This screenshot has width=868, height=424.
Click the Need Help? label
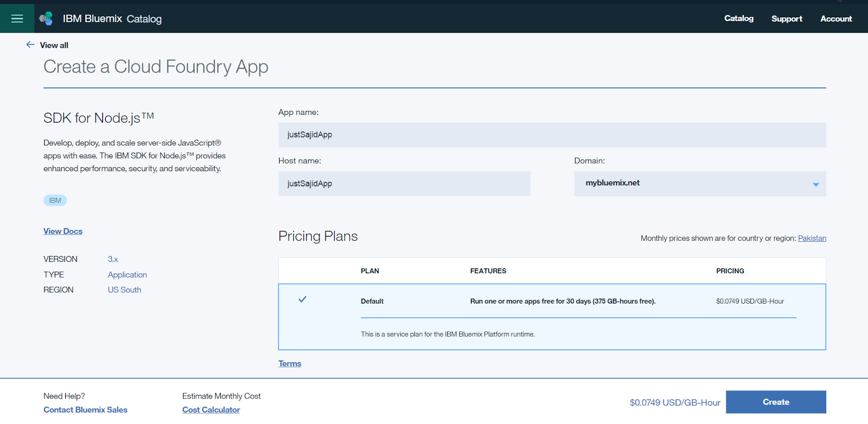pos(64,396)
